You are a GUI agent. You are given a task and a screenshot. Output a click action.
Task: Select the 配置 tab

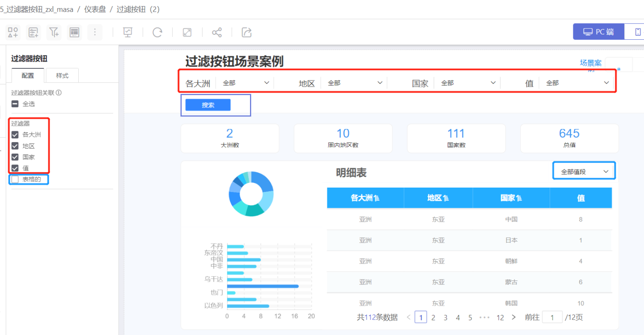pos(28,75)
